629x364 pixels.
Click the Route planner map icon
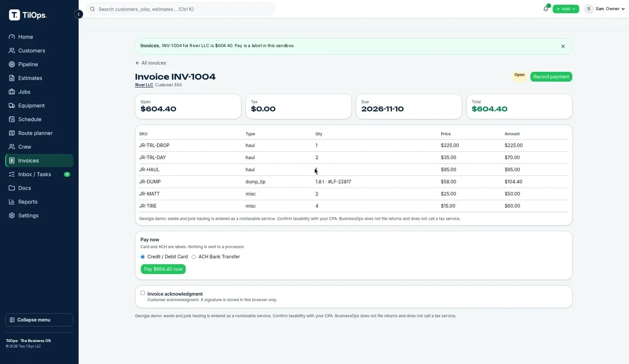pos(12,133)
